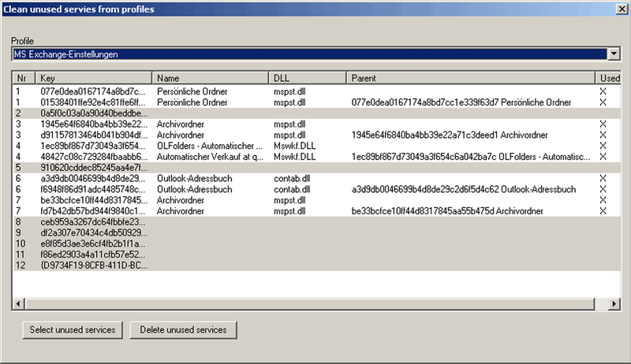631x364 pixels.
Task: Click Select unused services button
Action: pyautogui.click(x=73, y=330)
